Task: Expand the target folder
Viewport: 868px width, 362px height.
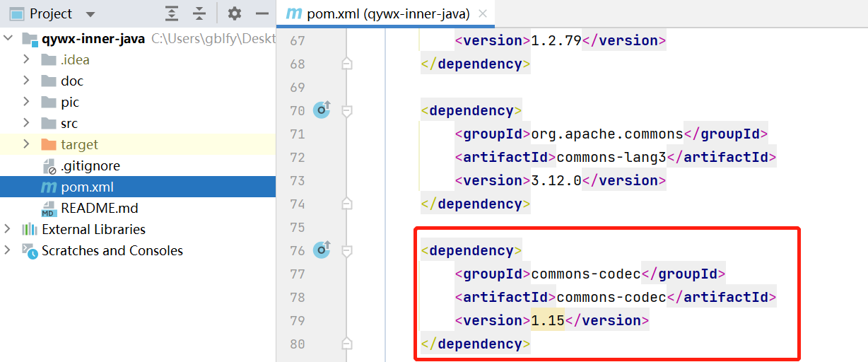Action: [27, 144]
